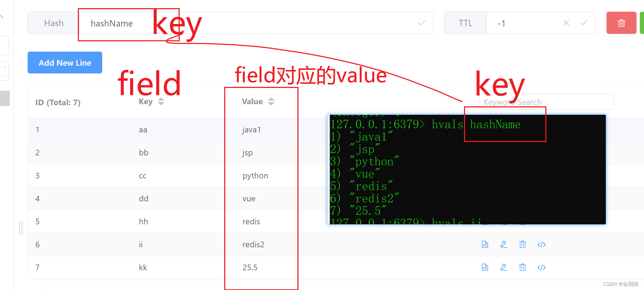The height and width of the screenshot is (290, 644).
Task: Click the TTL label
Action: coord(465,23)
